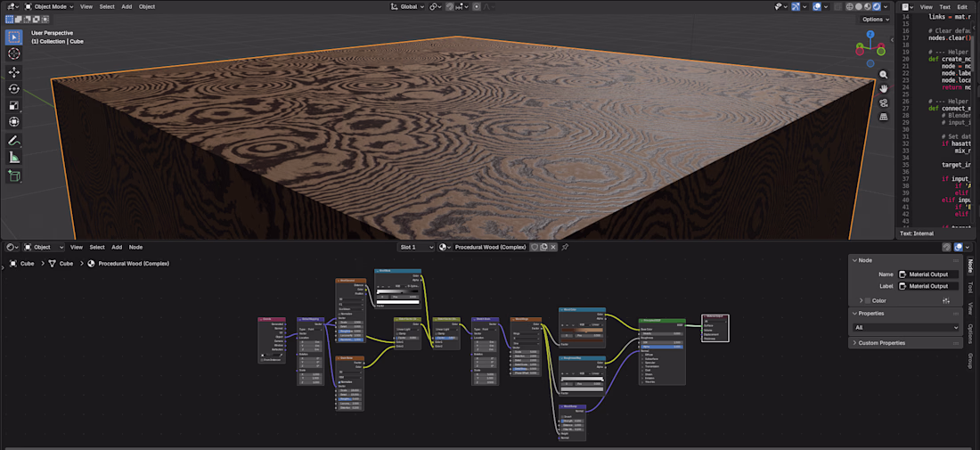Click the viewport Options button
980x450 pixels.
click(875, 19)
